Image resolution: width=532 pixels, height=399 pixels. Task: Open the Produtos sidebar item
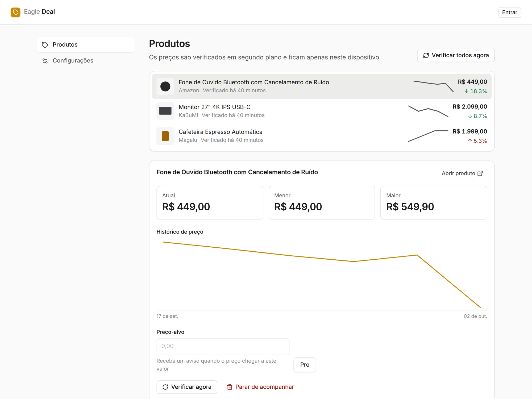point(86,45)
